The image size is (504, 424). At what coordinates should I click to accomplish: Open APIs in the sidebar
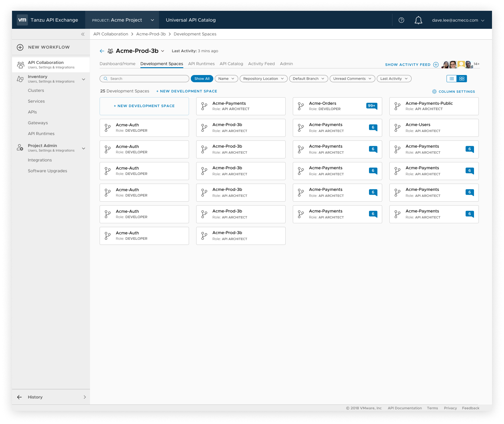point(32,112)
